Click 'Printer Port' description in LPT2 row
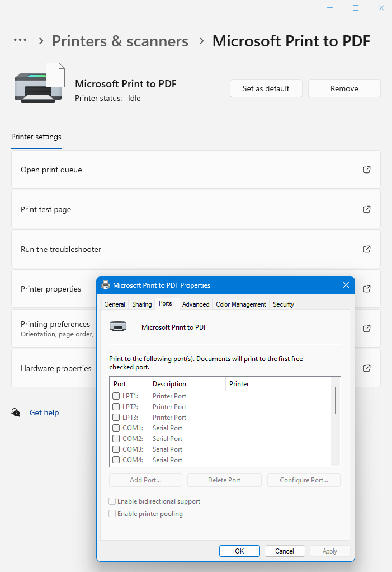Image resolution: width=392 pixels, height=572 pixels. click(x=169, y=406)
